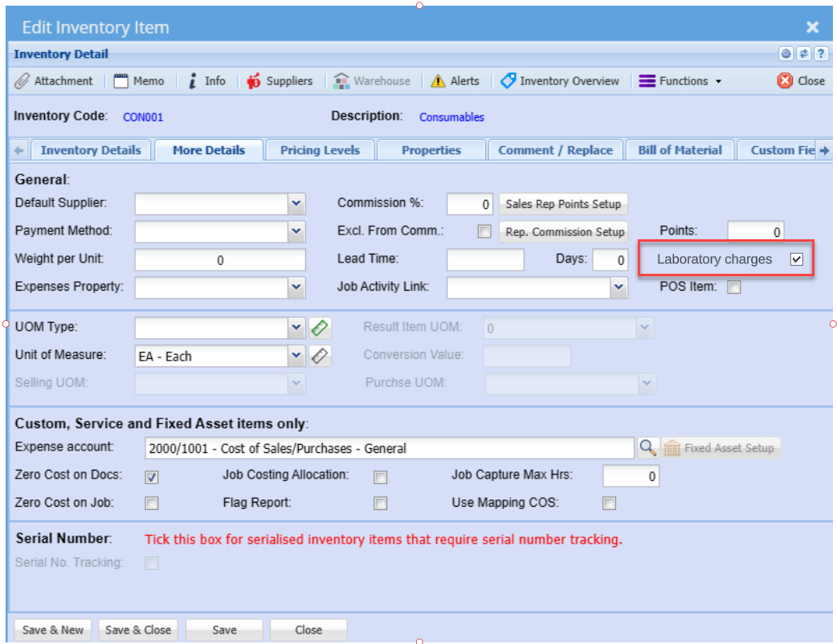Click the magnifier next to Expense account
The width and height of the screenshot is (837, 644).
pos(647,448)
